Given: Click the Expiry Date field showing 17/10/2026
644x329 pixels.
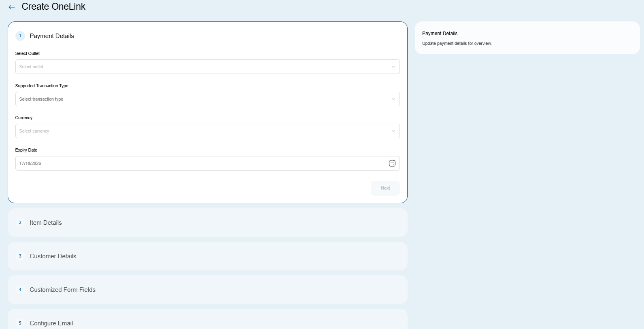Looking at the screenshot, I should (207, 163).
